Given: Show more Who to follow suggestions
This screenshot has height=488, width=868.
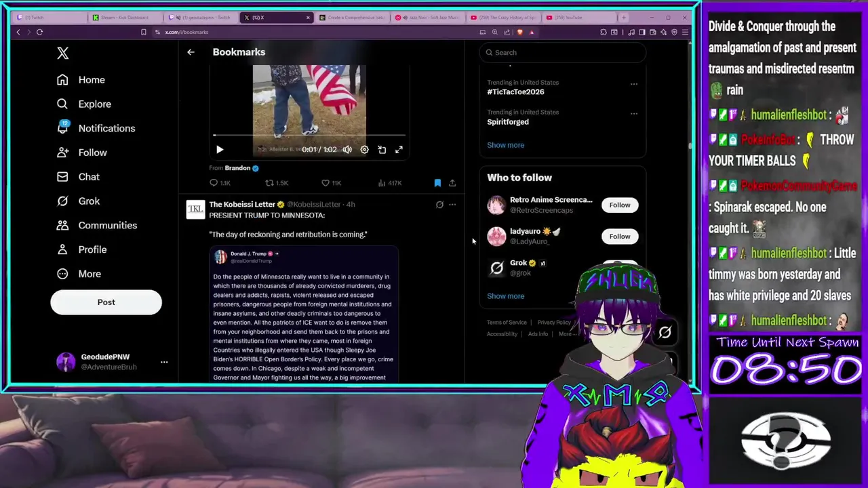Looking at the screenshot, I should click(506, 296).
